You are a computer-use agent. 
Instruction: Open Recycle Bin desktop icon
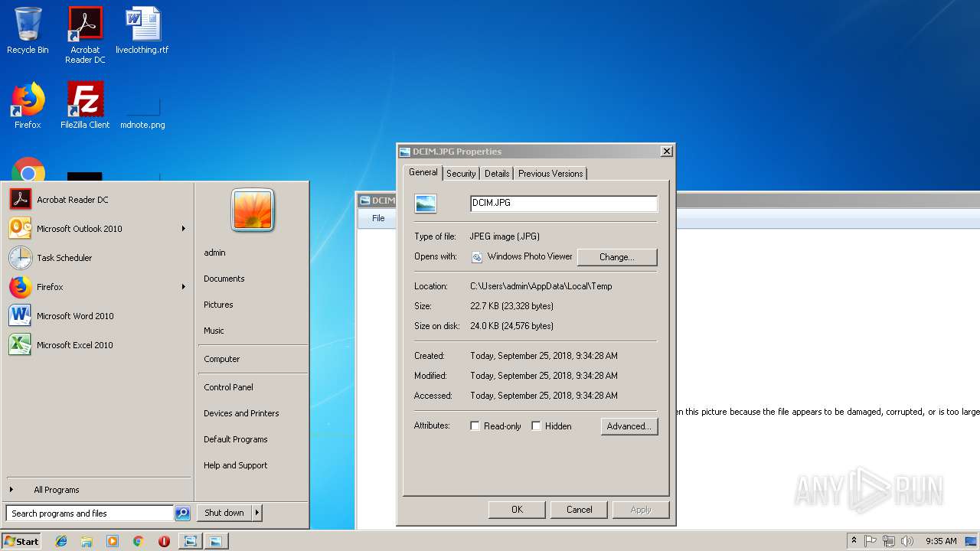(x=28, y=31)
